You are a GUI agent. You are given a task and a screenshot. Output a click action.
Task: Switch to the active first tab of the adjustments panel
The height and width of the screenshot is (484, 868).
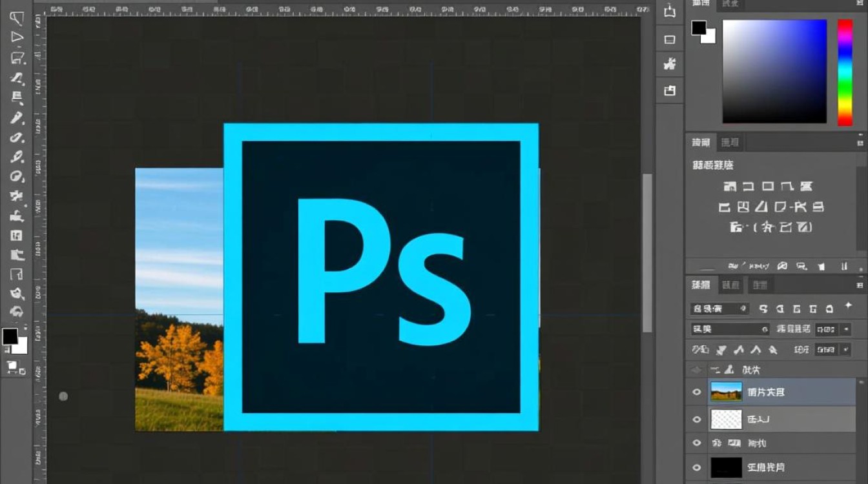click(701, 143)
